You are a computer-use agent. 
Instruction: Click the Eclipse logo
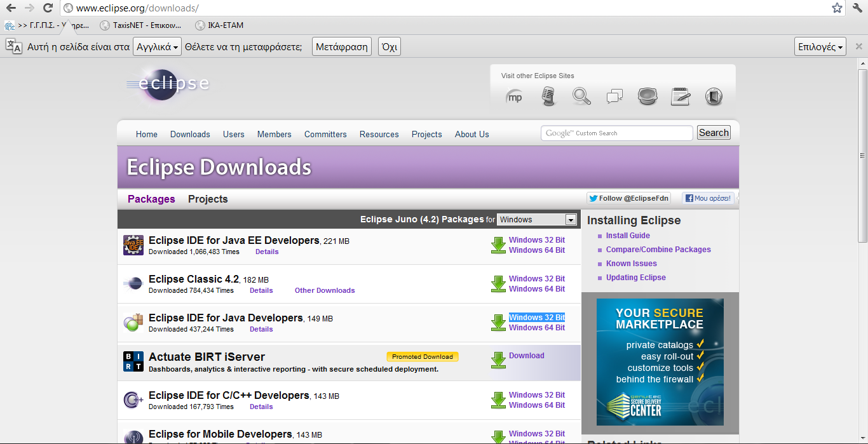point(168,84)
